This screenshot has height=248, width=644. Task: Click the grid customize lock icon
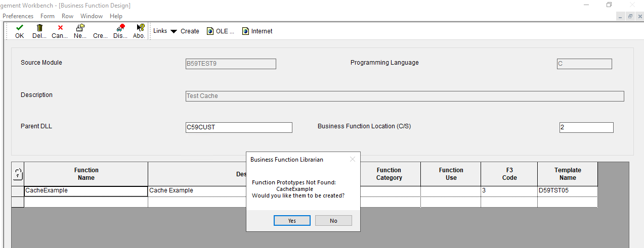coord(18,174)
